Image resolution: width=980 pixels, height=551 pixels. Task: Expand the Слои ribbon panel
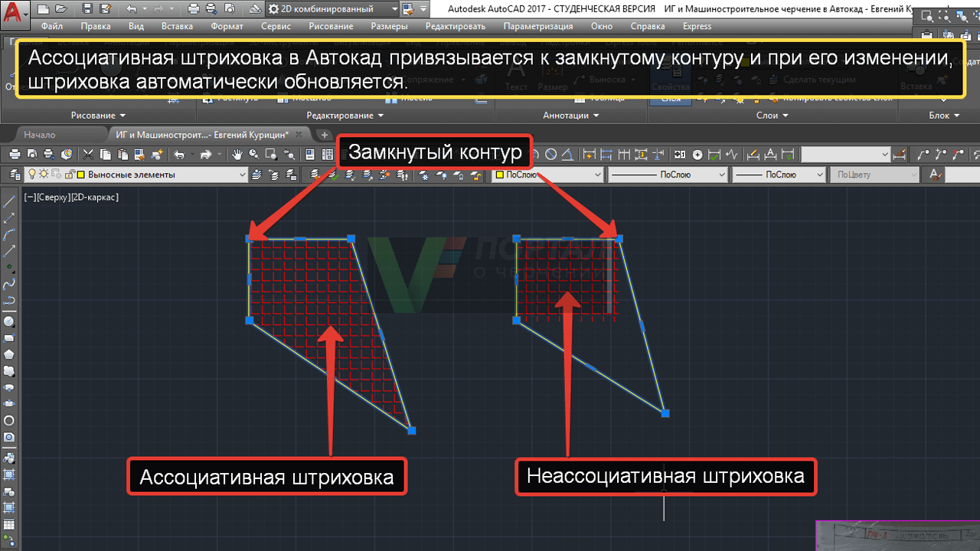point(773,116)
